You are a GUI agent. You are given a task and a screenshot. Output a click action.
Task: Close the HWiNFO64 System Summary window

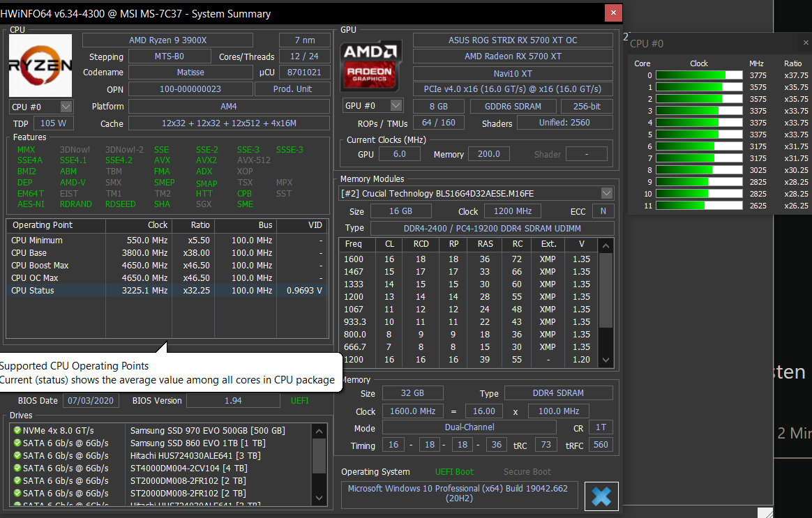point(613,13)
